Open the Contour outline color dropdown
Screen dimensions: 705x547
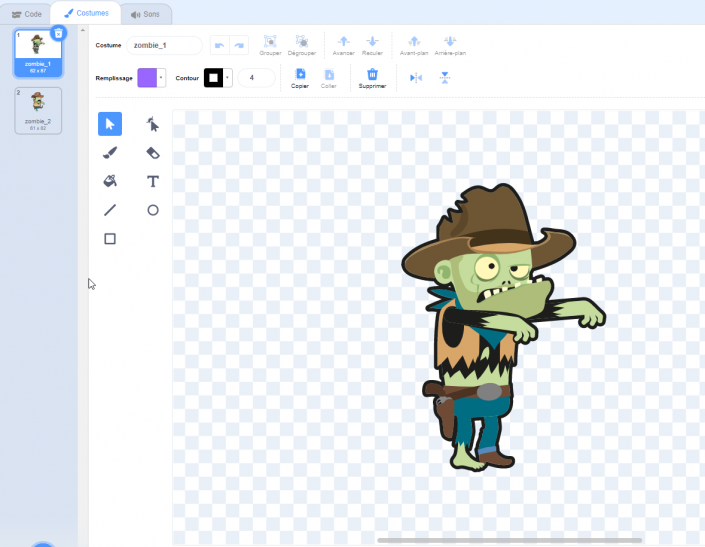coord(228,78)
